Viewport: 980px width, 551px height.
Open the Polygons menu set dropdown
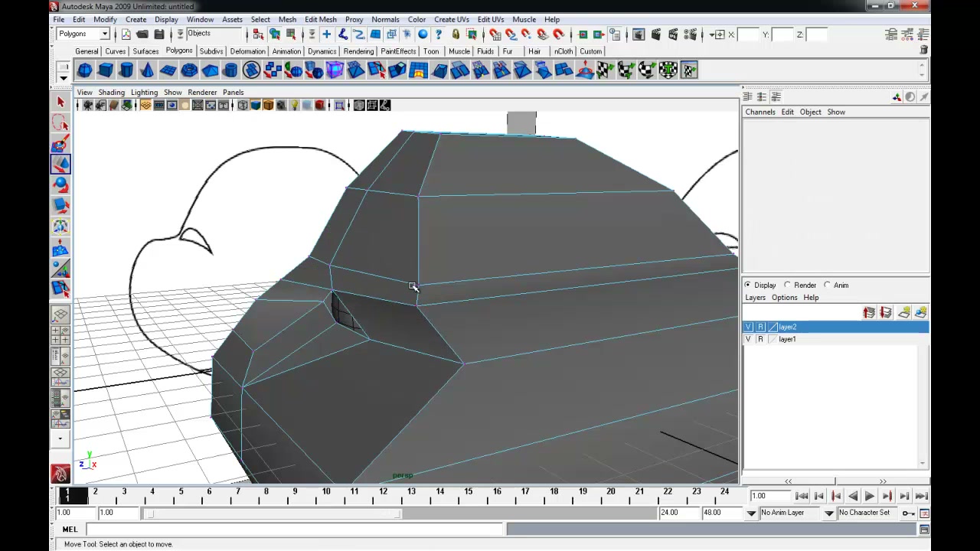tap(83, 34)
